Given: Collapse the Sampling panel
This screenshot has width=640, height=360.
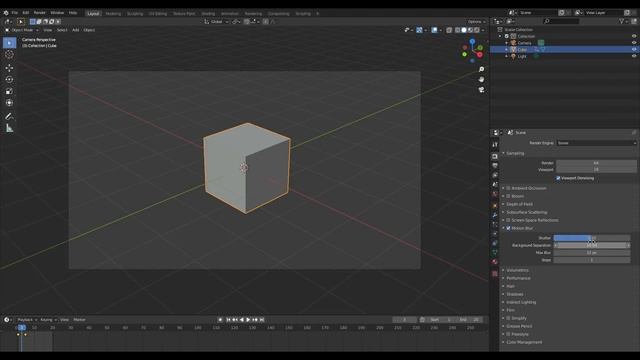Looking at the screenshot, I should pos(515,153).
